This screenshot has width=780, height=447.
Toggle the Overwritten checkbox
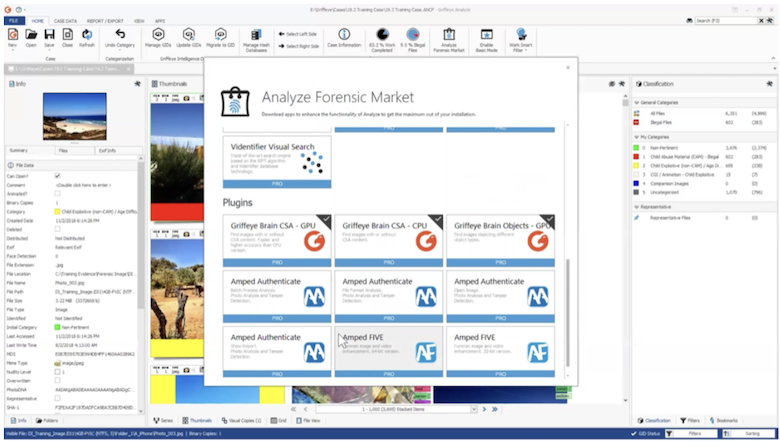(57, 380)
